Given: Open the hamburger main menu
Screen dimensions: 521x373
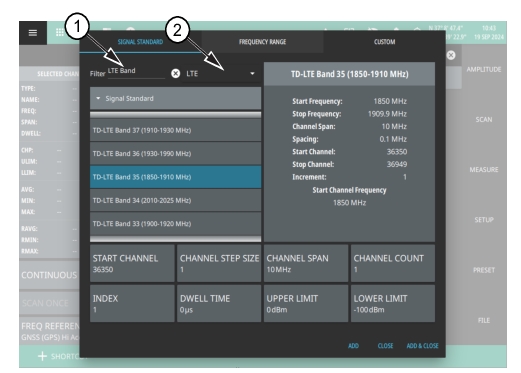Looking at the screenshot, I should coord(33,33).
